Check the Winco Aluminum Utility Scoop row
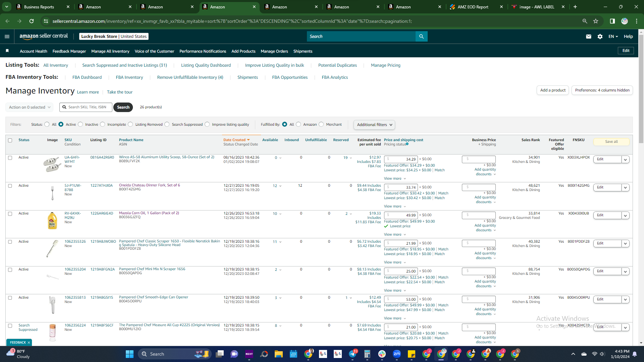Screen dimensions: 644x362 (x=10, y=158)
